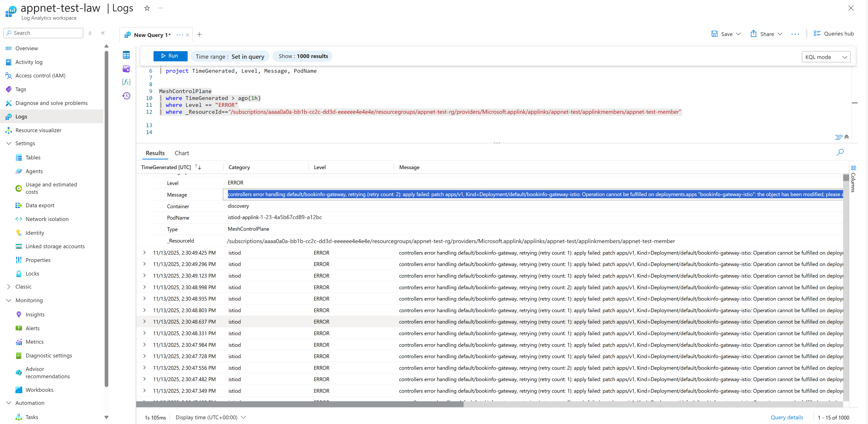Open the functions fx icon panel

click(x=126, y=82)
